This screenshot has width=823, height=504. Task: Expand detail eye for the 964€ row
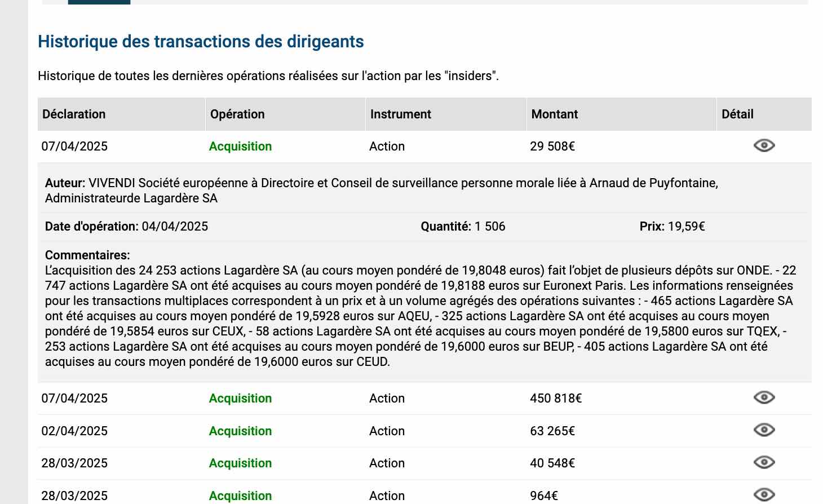pos(764,495)
